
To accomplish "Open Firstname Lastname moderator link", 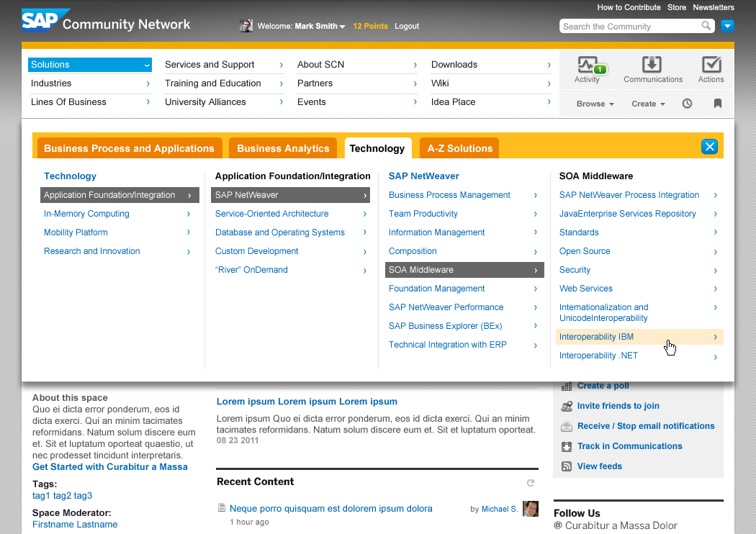I will pyautogui.click(x=75, y=525).
